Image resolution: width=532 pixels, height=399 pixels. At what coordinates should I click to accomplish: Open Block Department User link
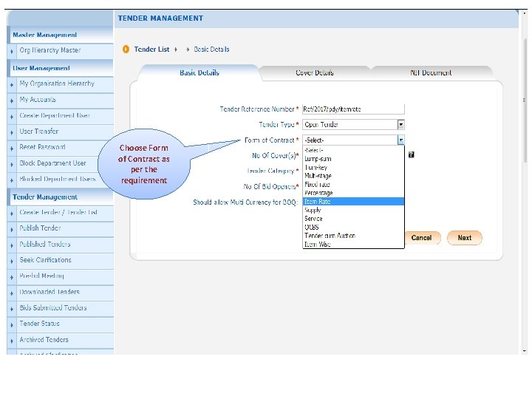(52, 163)
